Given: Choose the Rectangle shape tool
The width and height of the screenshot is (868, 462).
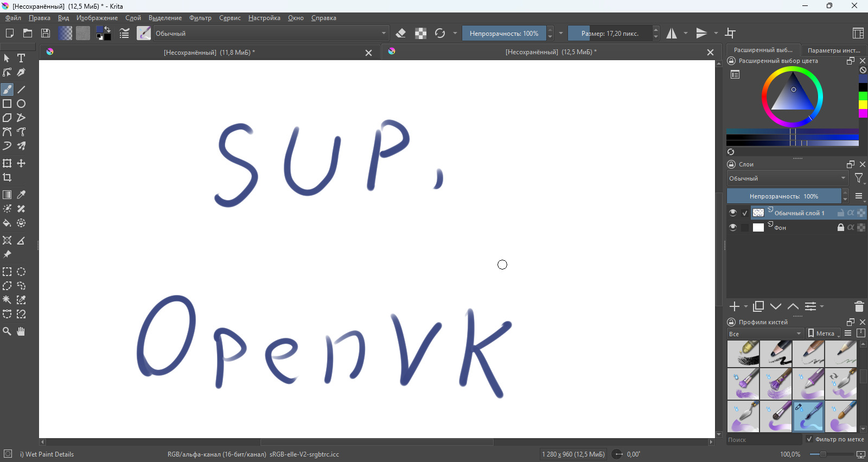Looking at the screenshot, I should click(7, 104).
